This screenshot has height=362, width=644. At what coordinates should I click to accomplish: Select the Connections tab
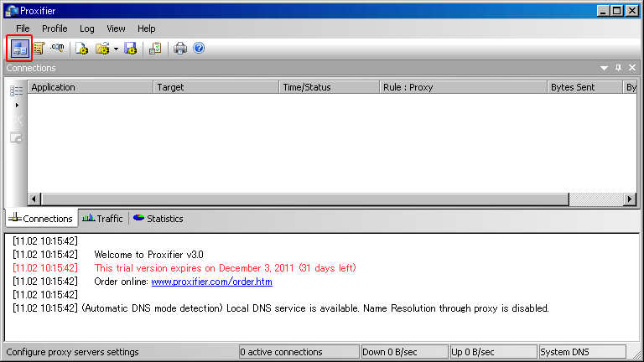coord(41,219)
